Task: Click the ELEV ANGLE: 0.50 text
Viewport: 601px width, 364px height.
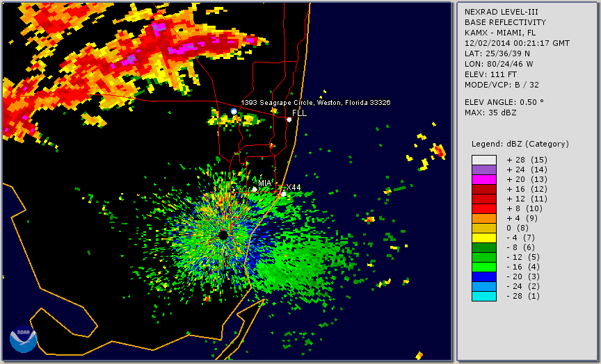Action: 504,102
